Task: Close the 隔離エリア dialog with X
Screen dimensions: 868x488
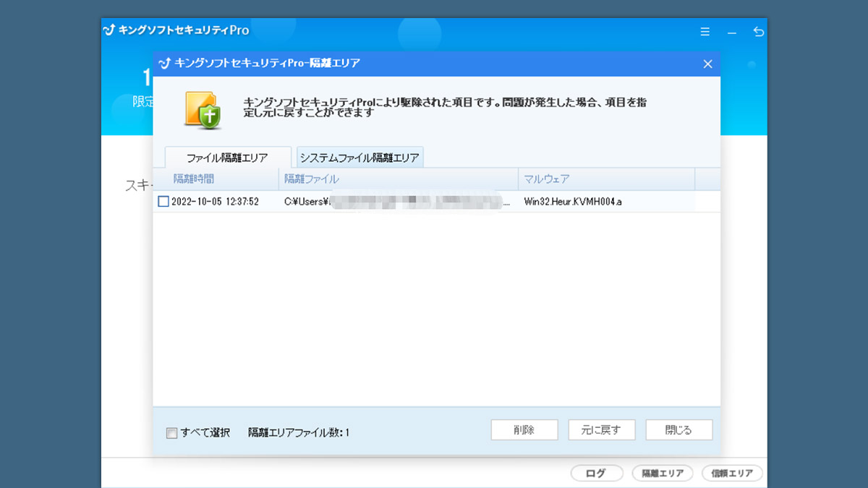Action: tap(708, 64)
